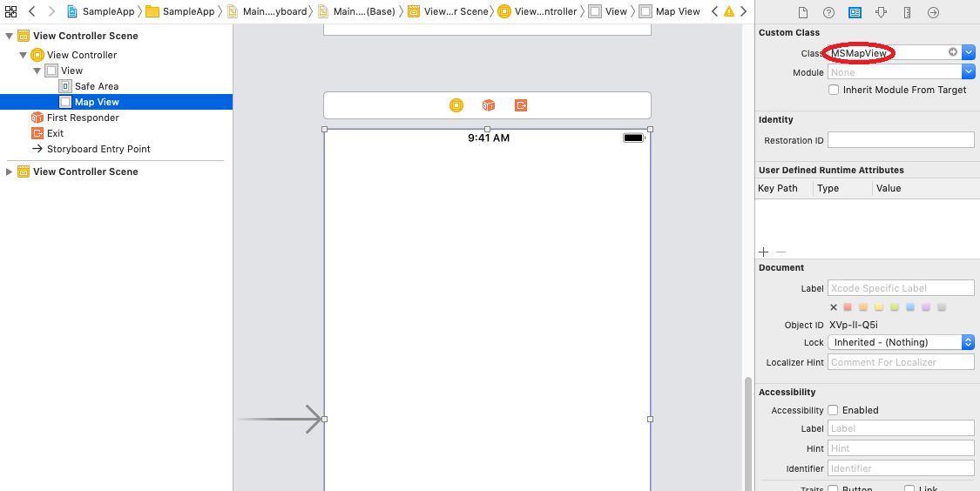This screenshot has height=491, width=980.
Task: Click First Responder cube in scene dock
Action: (x=489, y=105)
